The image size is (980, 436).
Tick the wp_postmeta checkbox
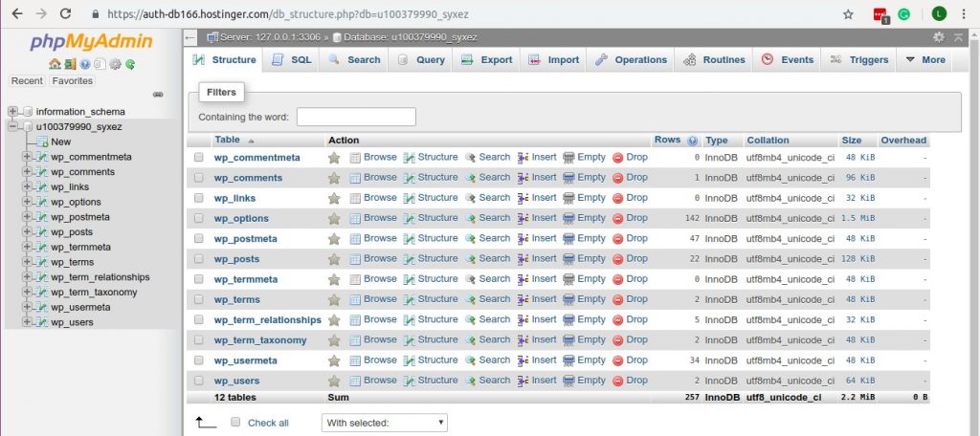pos(199,239)
